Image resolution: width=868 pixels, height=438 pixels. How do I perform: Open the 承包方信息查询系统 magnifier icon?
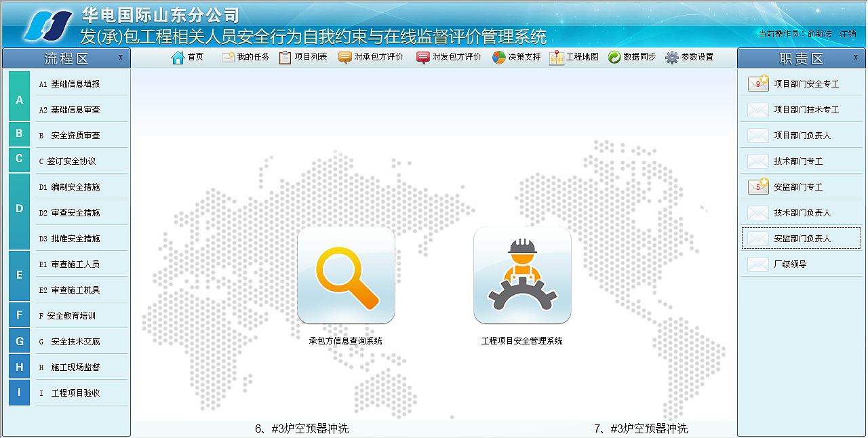tap(346, 275)
